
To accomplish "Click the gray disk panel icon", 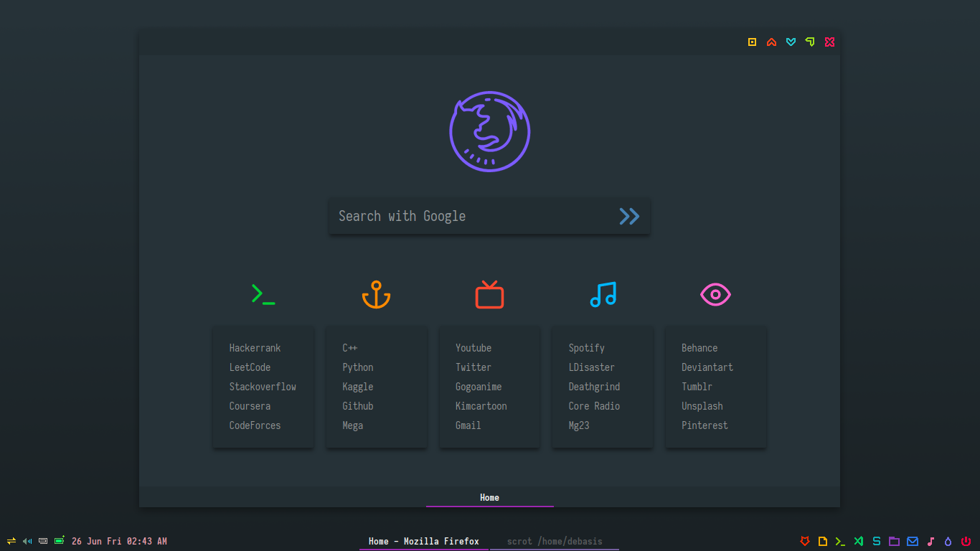I will (43, 541).
